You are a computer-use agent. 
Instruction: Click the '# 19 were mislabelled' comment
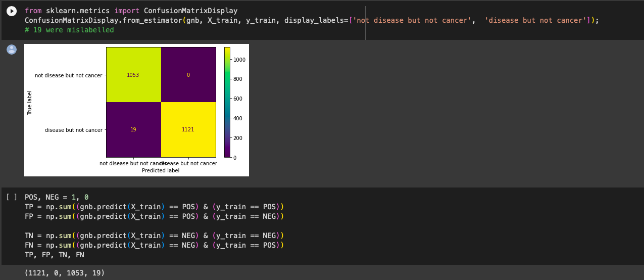click(x=69, y=30)
